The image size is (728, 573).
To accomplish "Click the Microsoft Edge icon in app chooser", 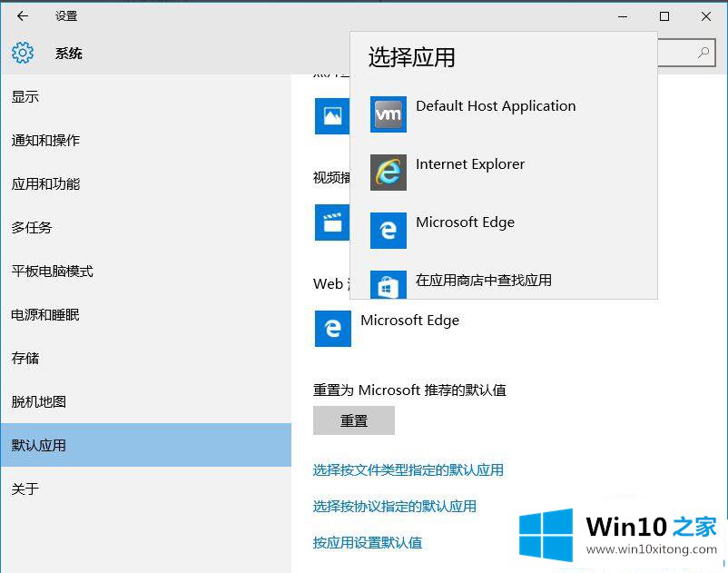I will click(x=389, y=231).
